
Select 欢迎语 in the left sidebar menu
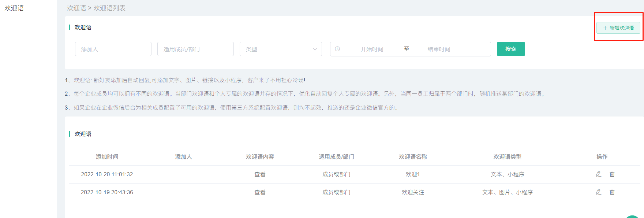tap(14, 8)
